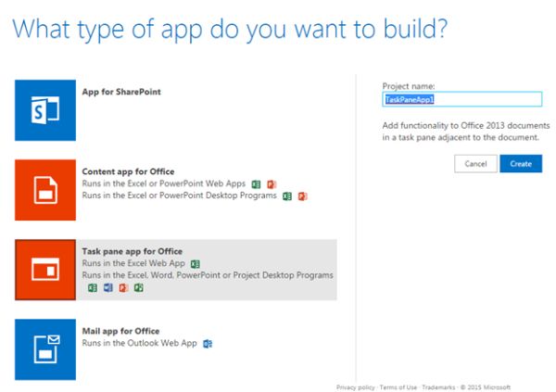
Task: Click 'Runs in the Excel or PowerPoint Web Apps' text
Action: [x=164, y=183]
